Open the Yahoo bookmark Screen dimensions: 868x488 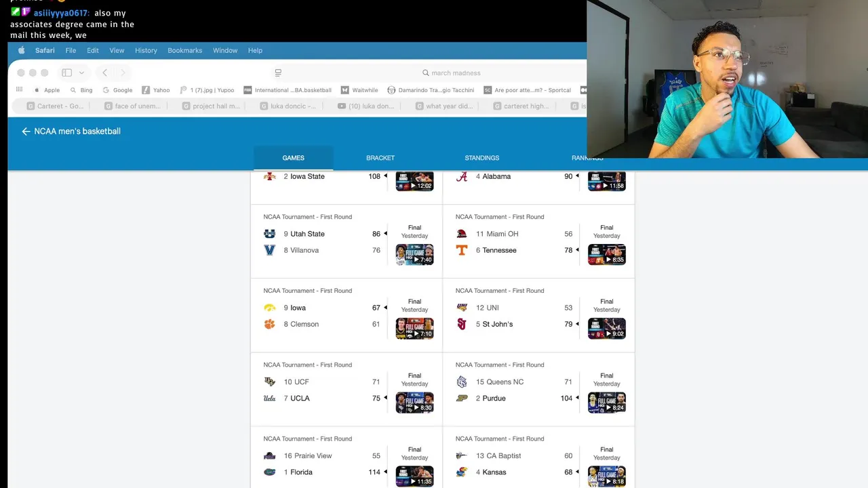[x=156, y=89]
